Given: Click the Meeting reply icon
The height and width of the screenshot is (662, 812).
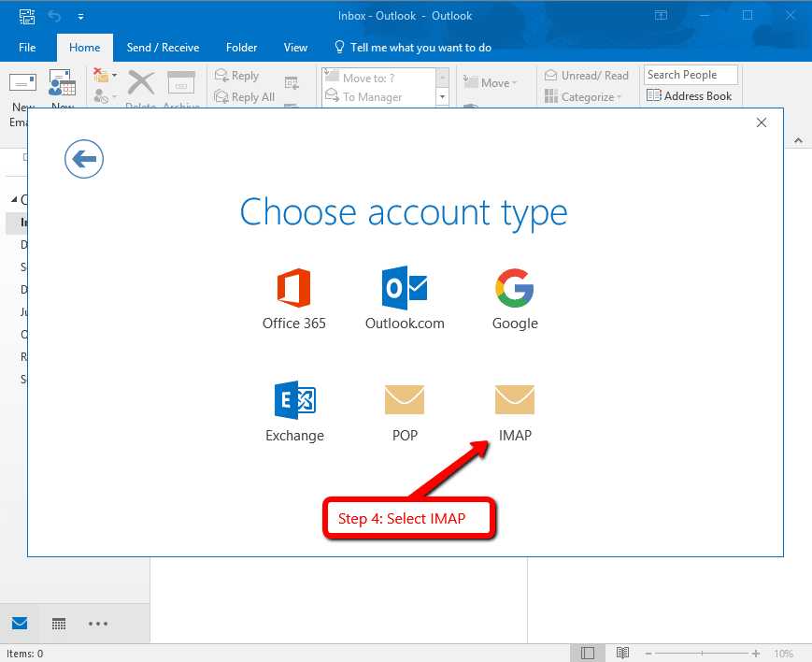Looking at the screenshot, I should (292, 83).
